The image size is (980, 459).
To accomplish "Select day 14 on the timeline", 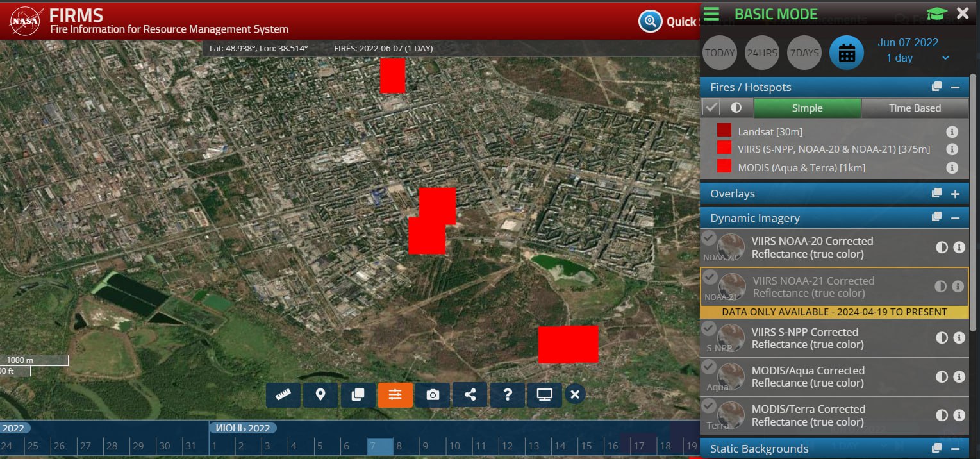I will (x=560, y=446).
